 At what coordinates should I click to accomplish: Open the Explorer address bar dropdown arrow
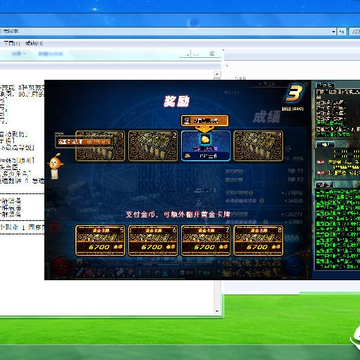[333, 31]
